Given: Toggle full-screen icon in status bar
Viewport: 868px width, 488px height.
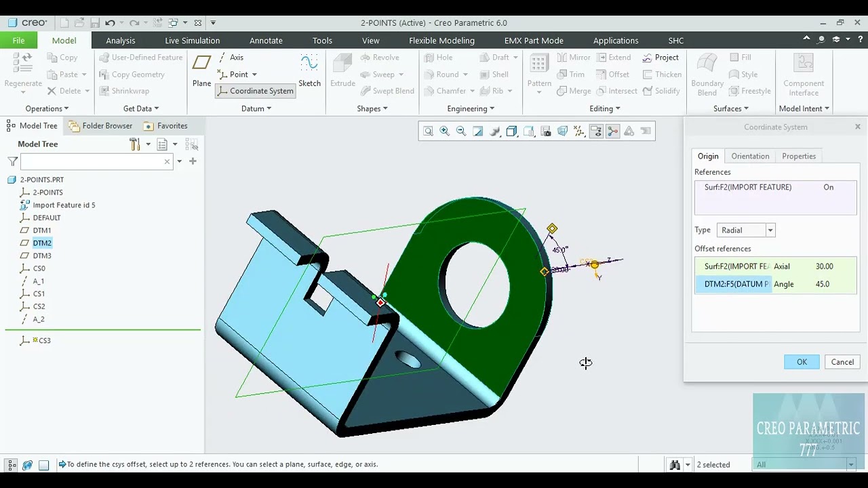Looking at the screenshot, I should [43, 465].
